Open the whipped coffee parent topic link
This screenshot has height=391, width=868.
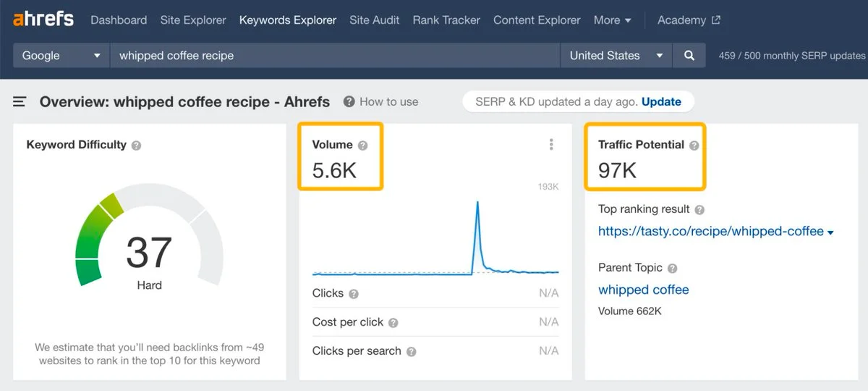coord(643,290)
